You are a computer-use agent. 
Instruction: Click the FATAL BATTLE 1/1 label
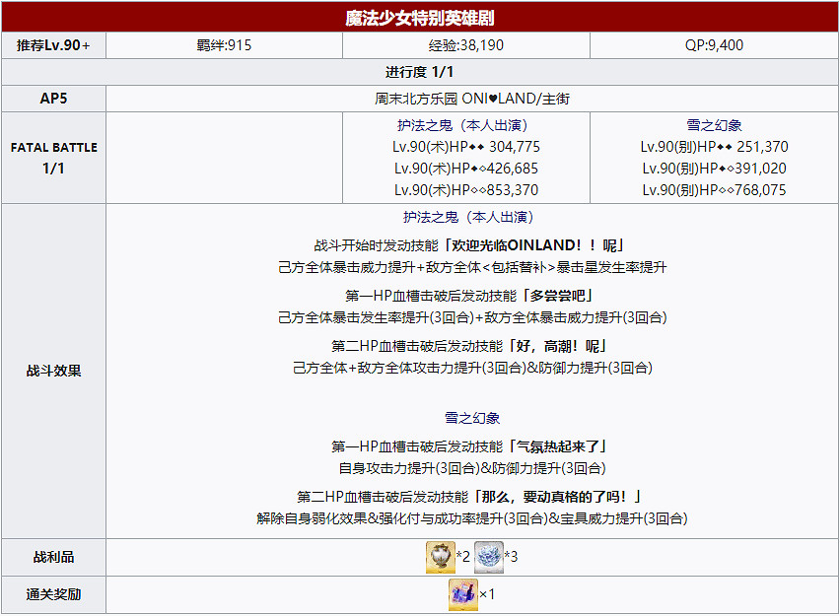(x=54, y=158)
